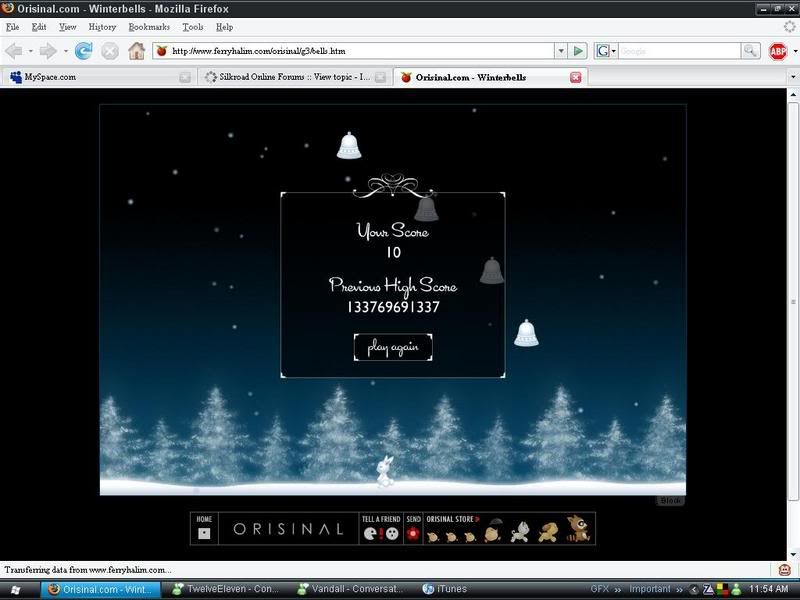Screen dimensions: 800x600
Task: Click the white dog icon in Orisinal Store
Action: click(519, 532)
